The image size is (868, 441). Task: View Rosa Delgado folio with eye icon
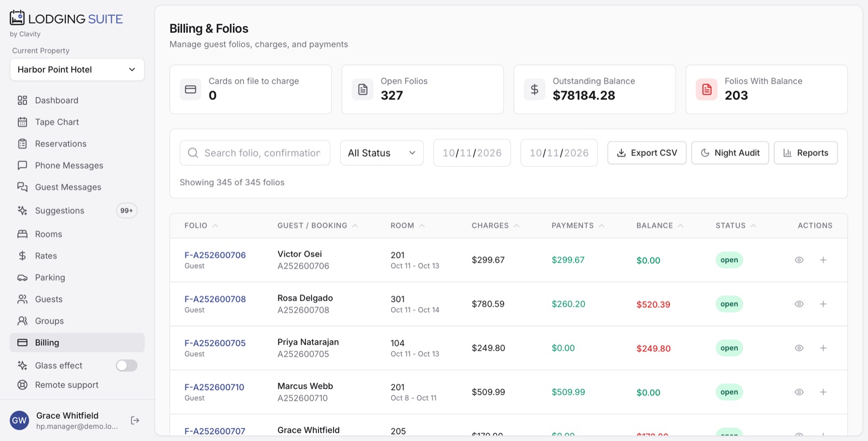[799, 304]
